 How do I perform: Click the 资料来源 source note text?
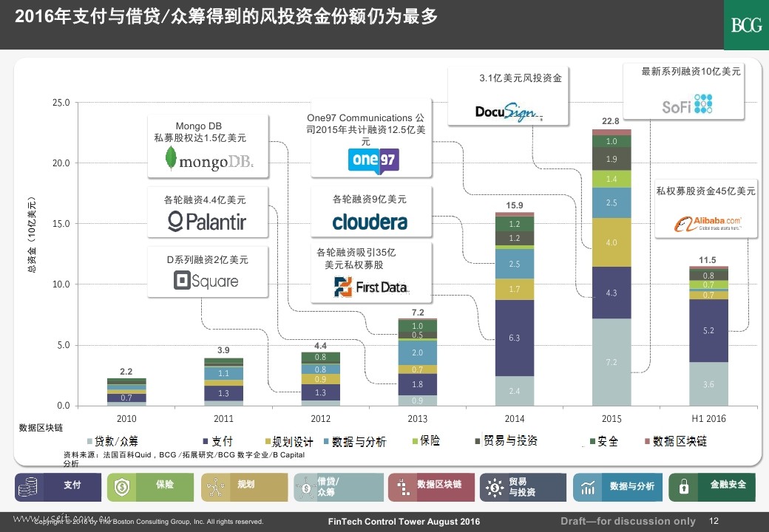click(184, 459)
